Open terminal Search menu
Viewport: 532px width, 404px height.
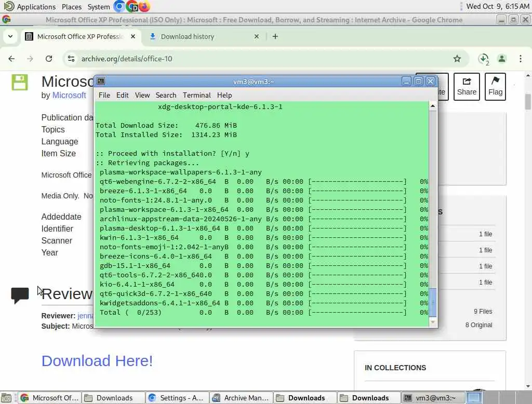coord(166,96)
